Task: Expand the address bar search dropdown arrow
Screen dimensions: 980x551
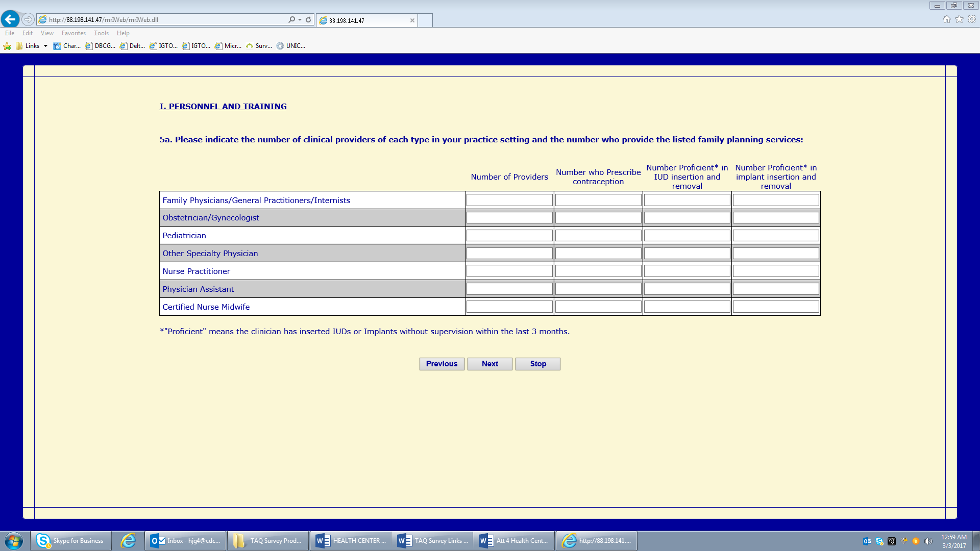Action: (x=300, y=19)
